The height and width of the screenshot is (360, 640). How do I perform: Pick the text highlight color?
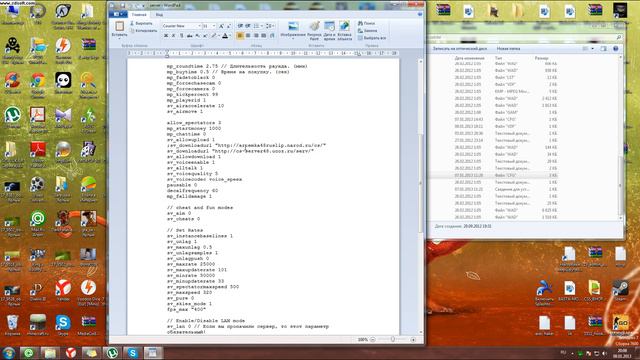click(213, 36)
